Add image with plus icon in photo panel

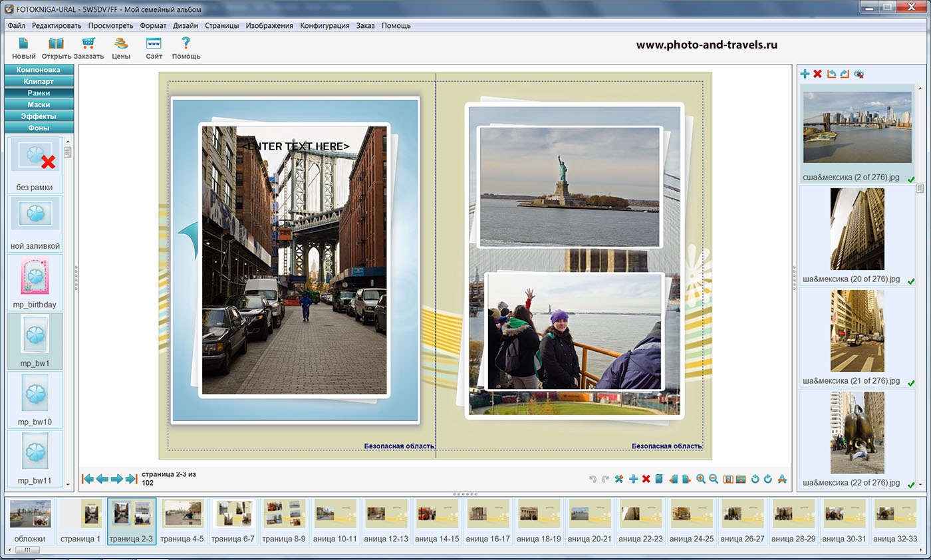click(x=805, y=74)
